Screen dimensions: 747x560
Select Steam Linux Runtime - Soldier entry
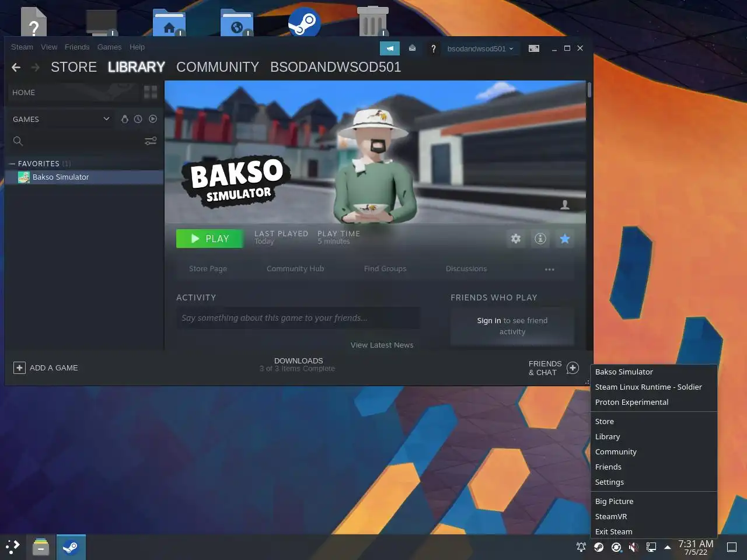(654, 387)
